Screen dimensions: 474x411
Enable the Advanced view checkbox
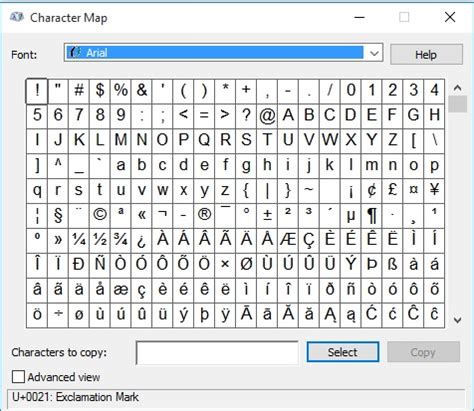pos(18,377)
